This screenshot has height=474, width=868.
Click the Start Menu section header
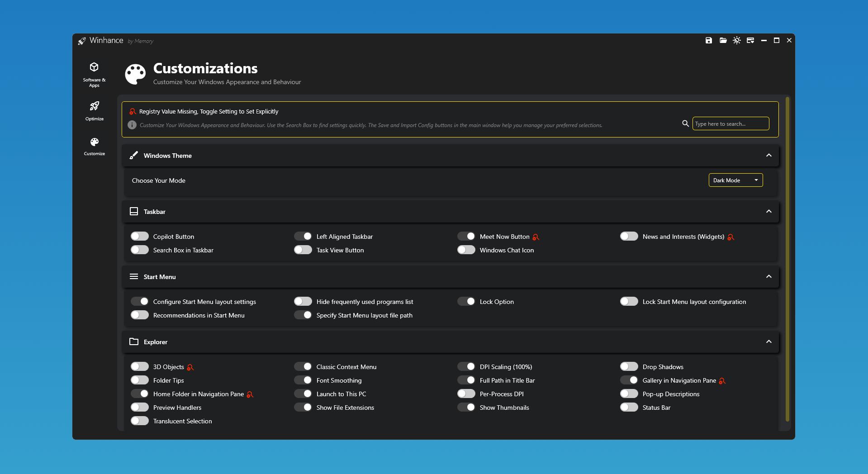click(159, 277)
